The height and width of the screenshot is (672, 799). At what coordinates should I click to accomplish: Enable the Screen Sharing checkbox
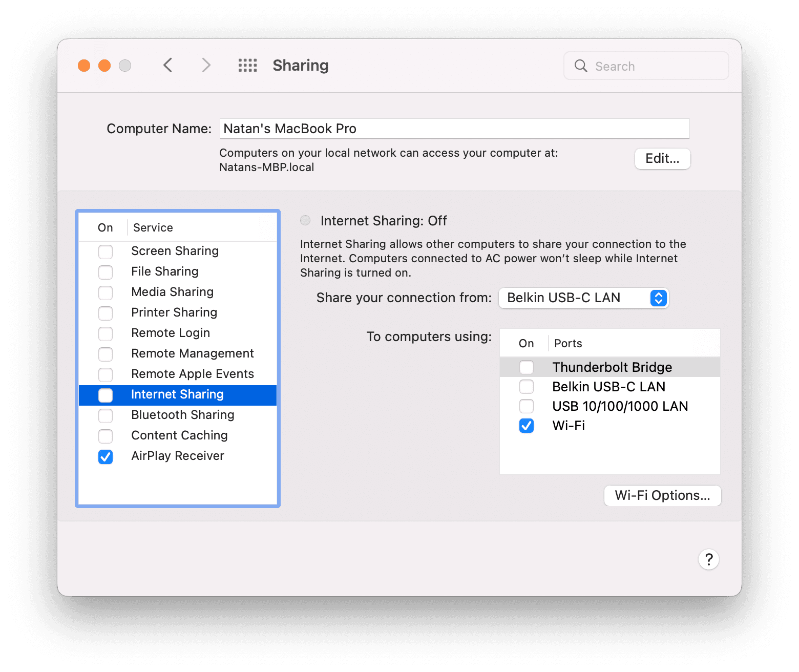point(106,251)
